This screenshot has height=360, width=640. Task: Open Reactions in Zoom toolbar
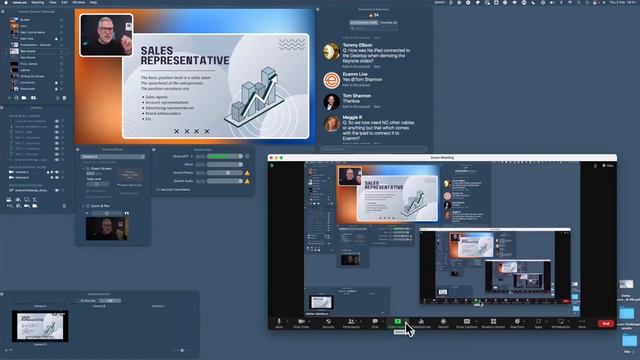(x=517, y=322)
